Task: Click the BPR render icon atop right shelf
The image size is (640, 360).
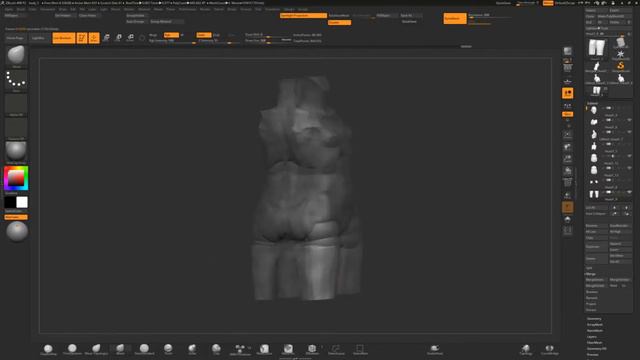Action: tap(567, 51)
